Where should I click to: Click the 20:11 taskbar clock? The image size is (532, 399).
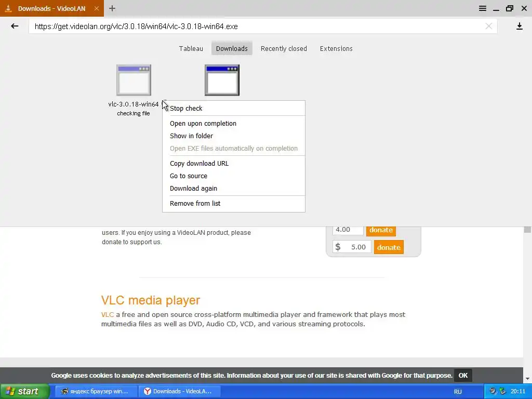(518, 391)
